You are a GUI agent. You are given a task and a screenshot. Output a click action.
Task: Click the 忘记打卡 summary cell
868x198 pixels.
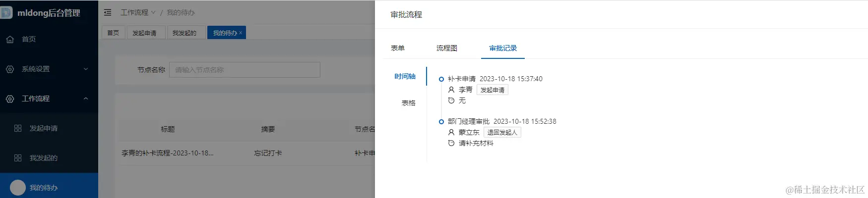[268, 153]
